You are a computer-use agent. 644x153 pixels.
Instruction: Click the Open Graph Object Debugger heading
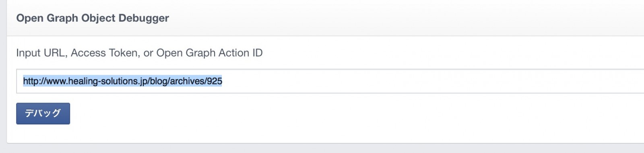click(93, 18)
